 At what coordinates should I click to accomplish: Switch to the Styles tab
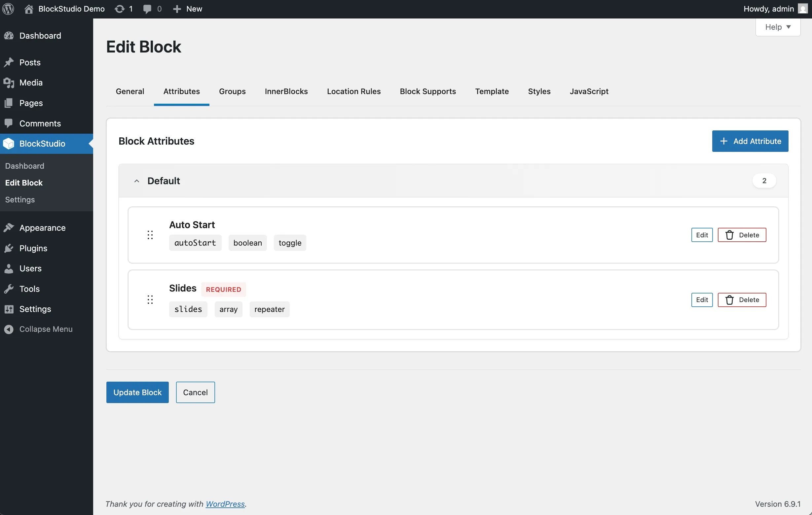[539, 91]
